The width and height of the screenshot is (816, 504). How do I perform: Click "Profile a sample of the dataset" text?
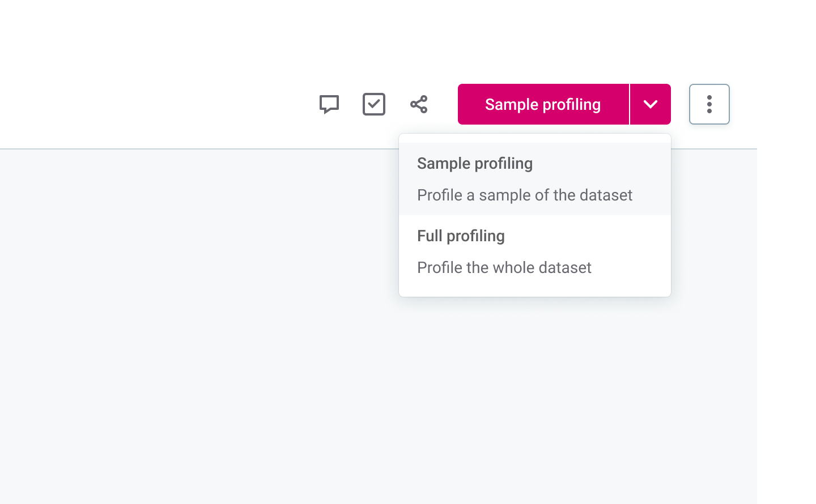point(525,195)
